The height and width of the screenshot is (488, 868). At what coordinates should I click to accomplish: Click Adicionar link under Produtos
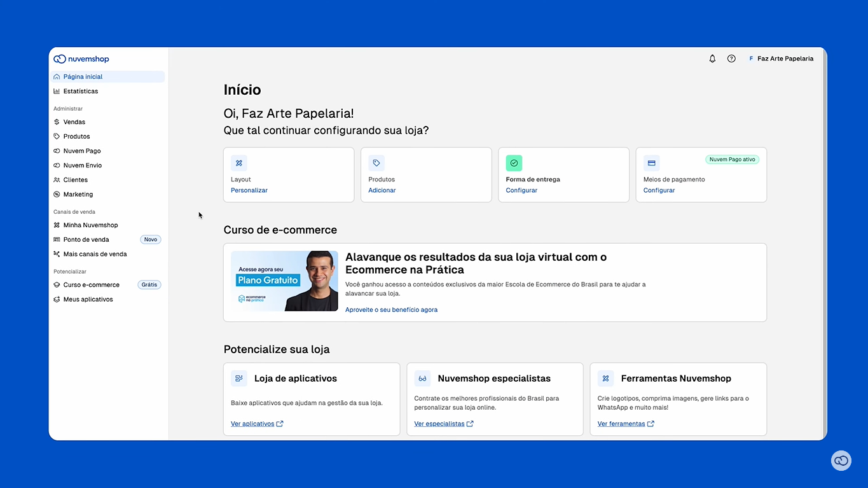pos(382,190)
